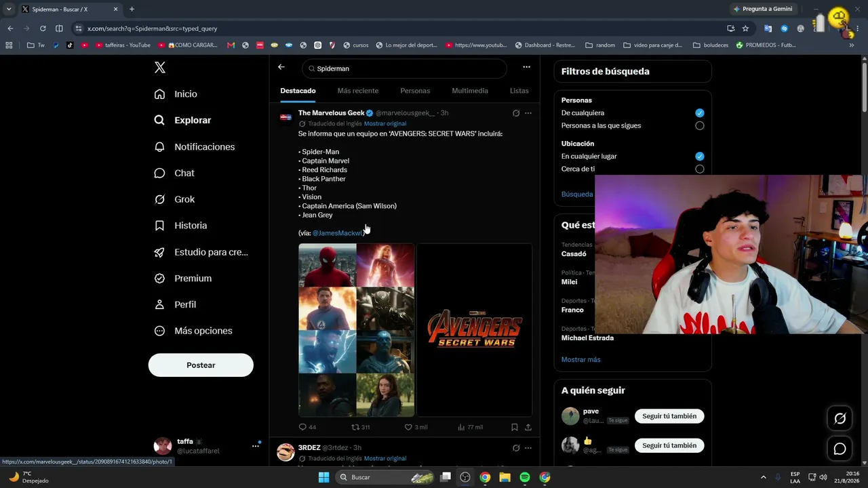Bookmark The Marvelous Geek tweet
868x488 pixels.
click(x=514, y=427)
